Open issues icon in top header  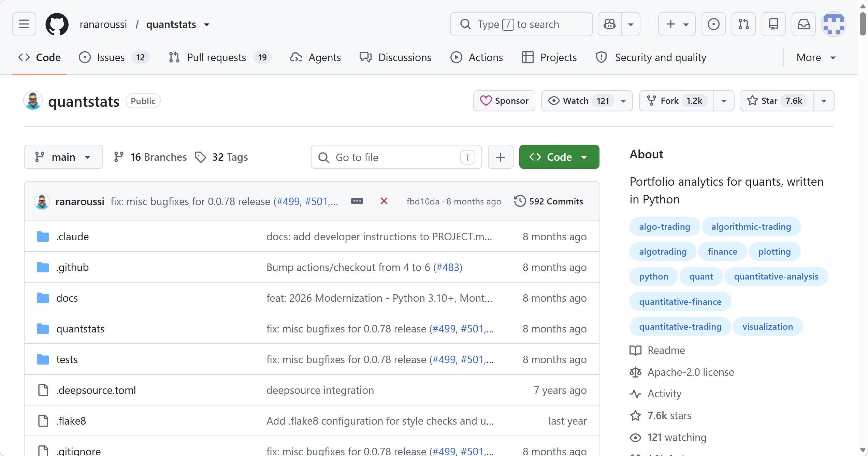coord(713,24)
